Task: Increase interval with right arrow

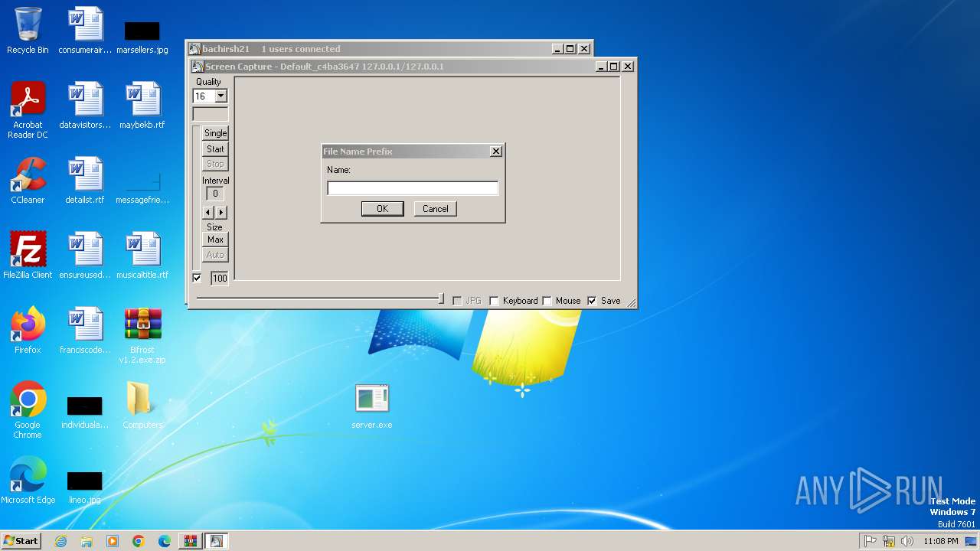Action: click(x=221, y=212)
